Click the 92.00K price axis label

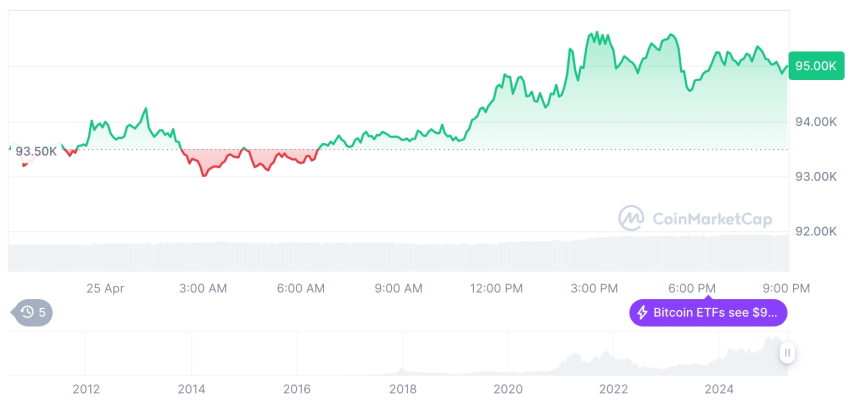(x=814, y=232)
